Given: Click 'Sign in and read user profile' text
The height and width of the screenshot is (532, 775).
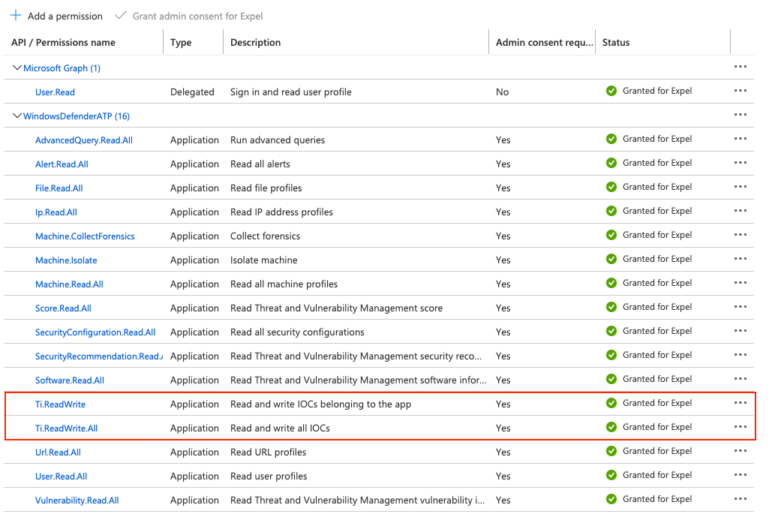Looking at the screenshot, I should coord(291,92).
